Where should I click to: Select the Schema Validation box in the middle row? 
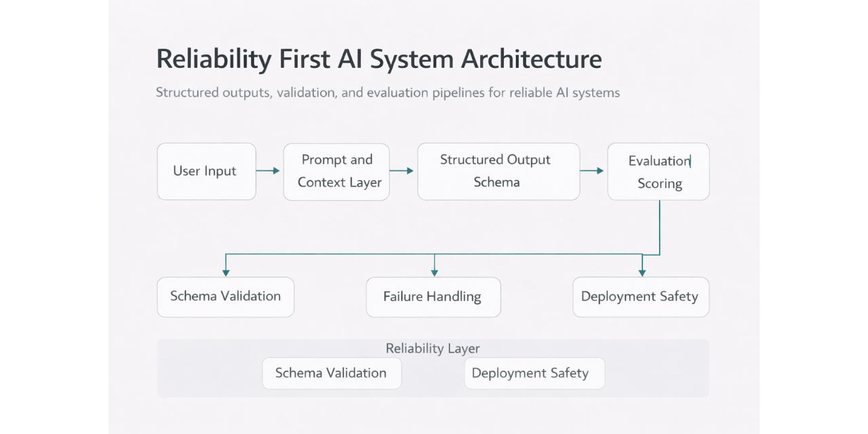coord(225,296)
